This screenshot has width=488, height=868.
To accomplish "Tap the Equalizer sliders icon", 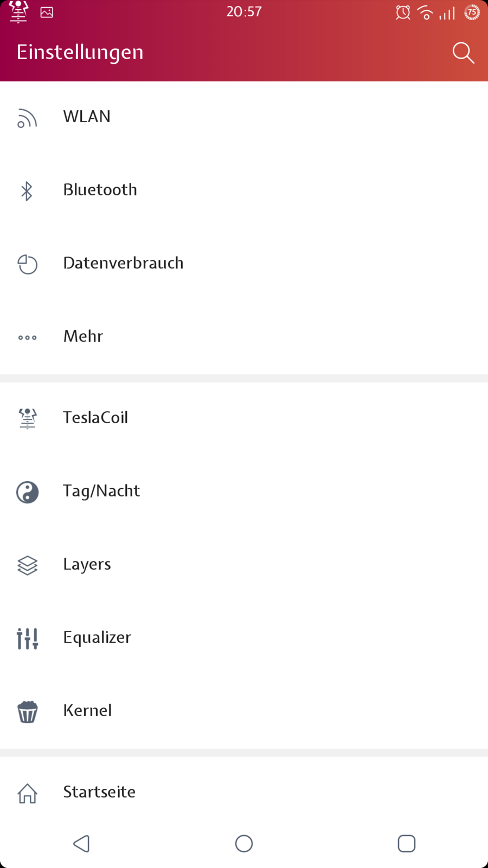I will point(27,639).
